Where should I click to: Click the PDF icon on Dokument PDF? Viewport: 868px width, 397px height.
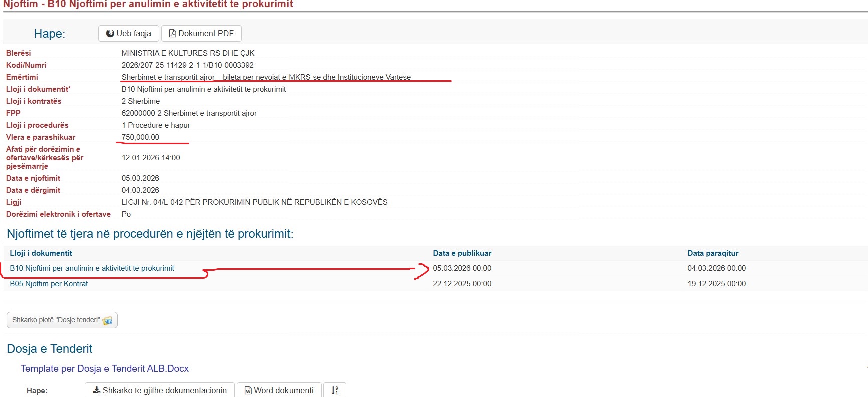[173, 34]
